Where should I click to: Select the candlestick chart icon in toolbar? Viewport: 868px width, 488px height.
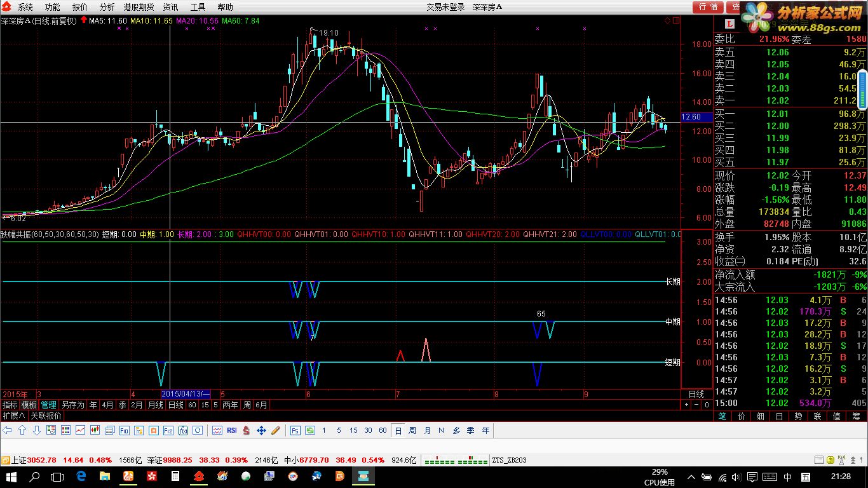pyautogui.click(x=95, y=430)
